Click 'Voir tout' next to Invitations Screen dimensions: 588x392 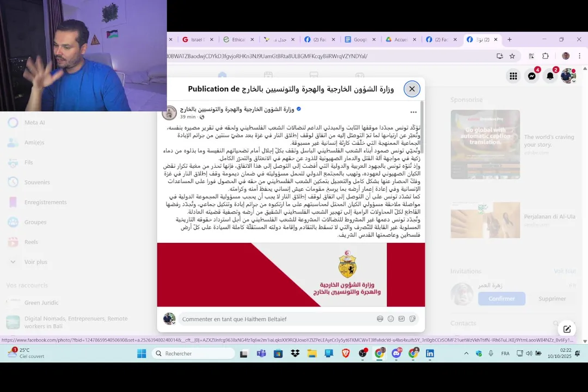(x=565, y=271)
